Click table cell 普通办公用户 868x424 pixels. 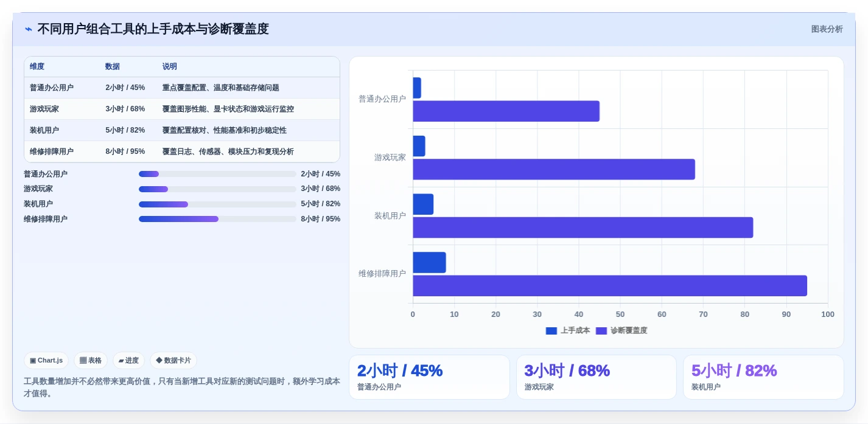(x=52, y=88)
